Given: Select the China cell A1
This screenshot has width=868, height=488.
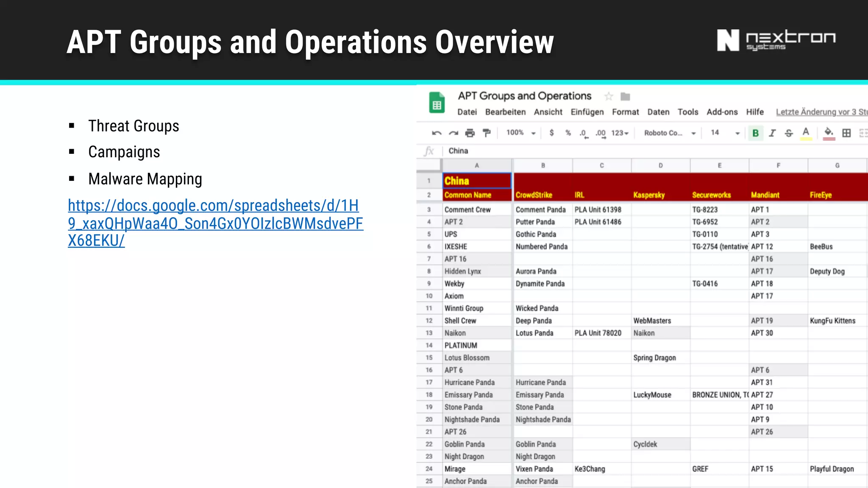Looking at the screenshot, I should coord(477,181).
